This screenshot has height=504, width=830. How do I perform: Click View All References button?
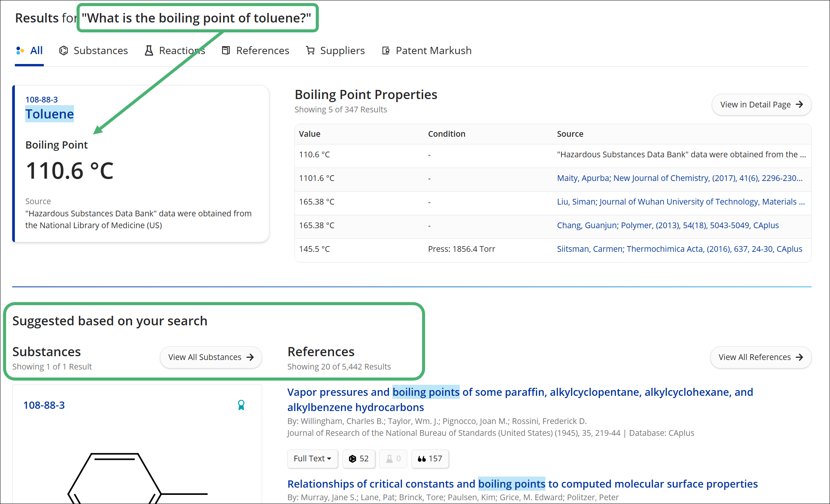[x=761, y=357]
